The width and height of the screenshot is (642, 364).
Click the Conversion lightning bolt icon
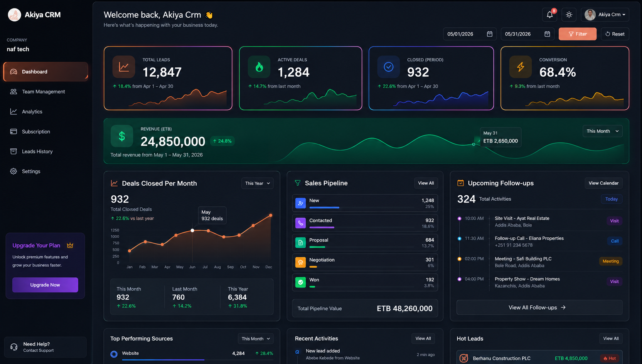point(521,67)
